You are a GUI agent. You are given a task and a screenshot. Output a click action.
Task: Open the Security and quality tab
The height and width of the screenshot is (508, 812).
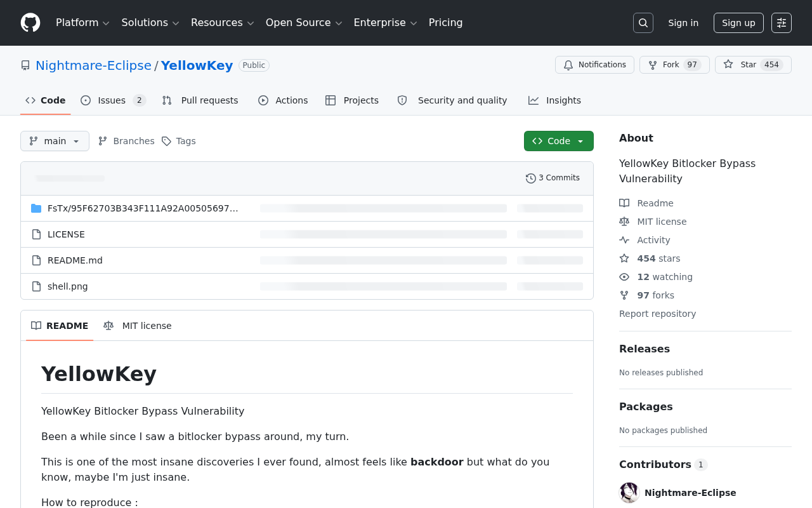click(452, 100)
